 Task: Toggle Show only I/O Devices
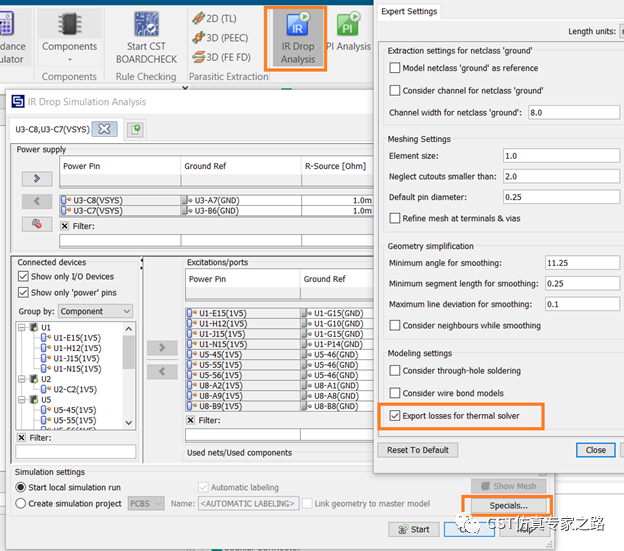(x=23, y=276)
